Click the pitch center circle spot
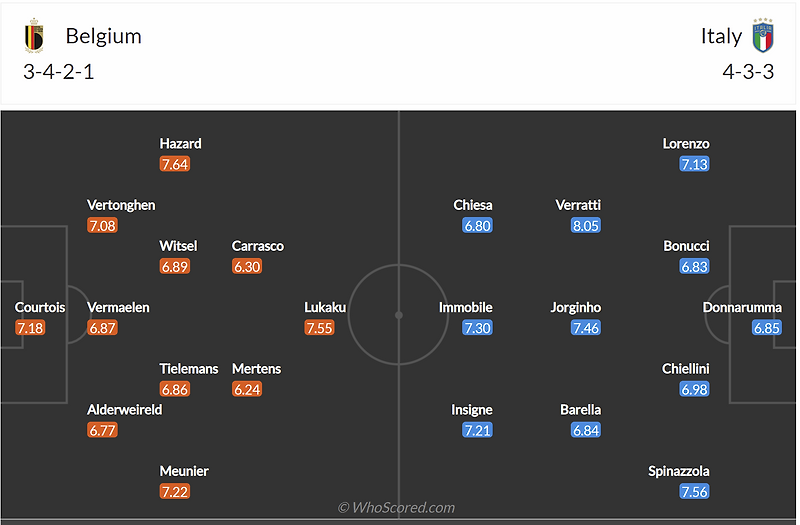Image resolution: width=800 pixels, height=525 pixels. (398, 315)
